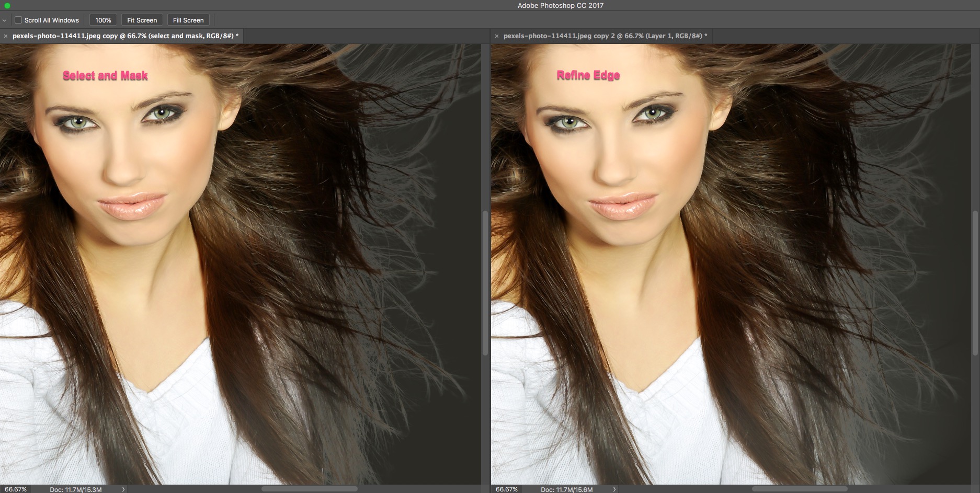Viewport: 980px width, 493px height.
Task: Click the 'Doc: 11.7M/15.3M' status text
Action: tap(76, 489)
